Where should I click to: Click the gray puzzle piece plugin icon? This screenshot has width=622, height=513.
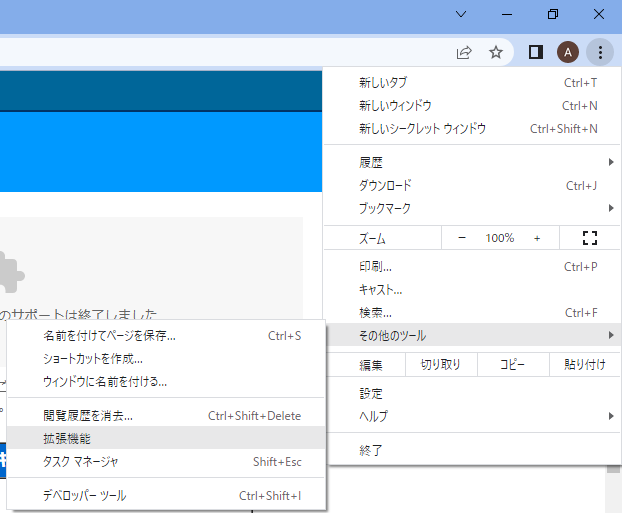[10, 272]
